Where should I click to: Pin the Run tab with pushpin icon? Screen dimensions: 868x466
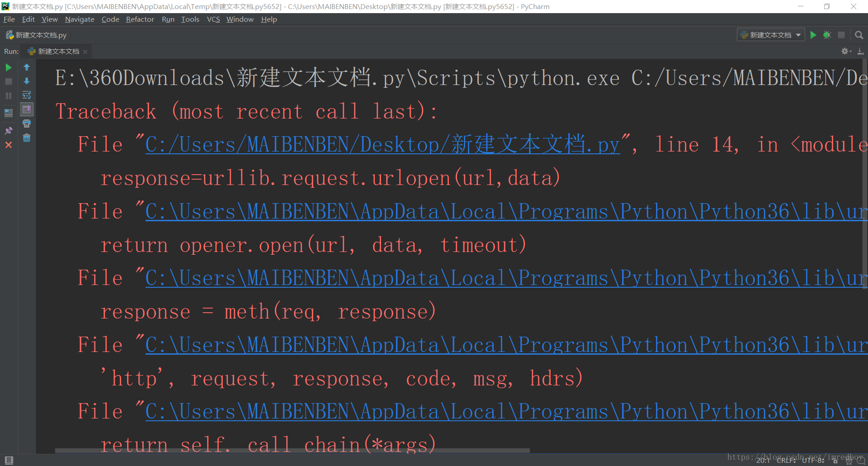tap(9, 130)
